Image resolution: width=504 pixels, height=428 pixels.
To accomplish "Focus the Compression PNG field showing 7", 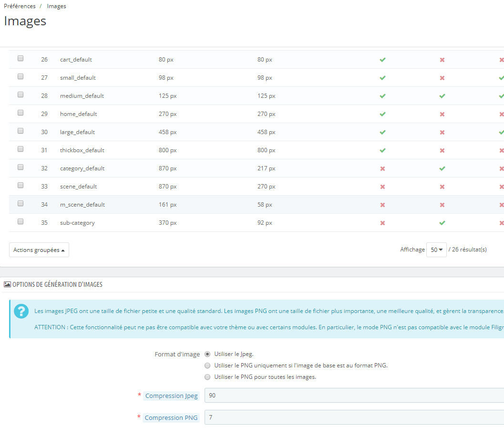I will click(354, 418).
